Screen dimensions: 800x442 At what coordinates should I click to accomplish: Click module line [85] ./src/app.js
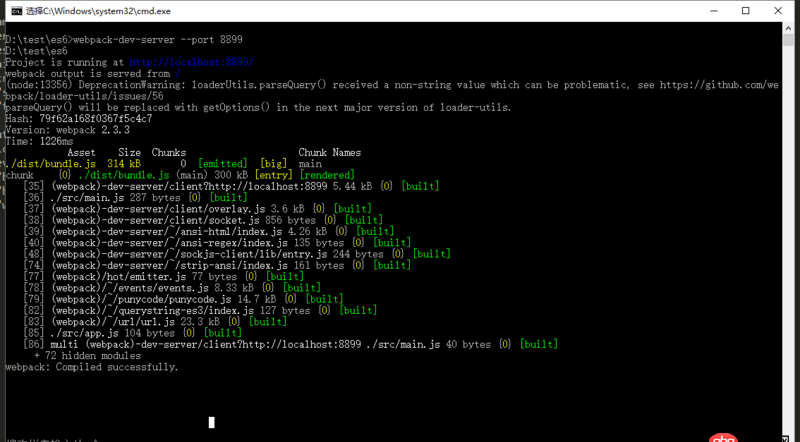[x=133, y=333]
